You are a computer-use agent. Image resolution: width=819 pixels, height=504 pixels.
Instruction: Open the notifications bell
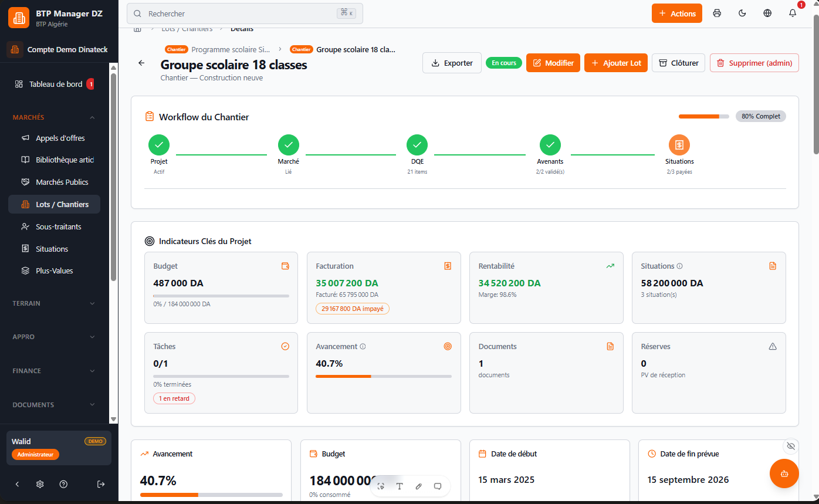click(x=793, y=13)
